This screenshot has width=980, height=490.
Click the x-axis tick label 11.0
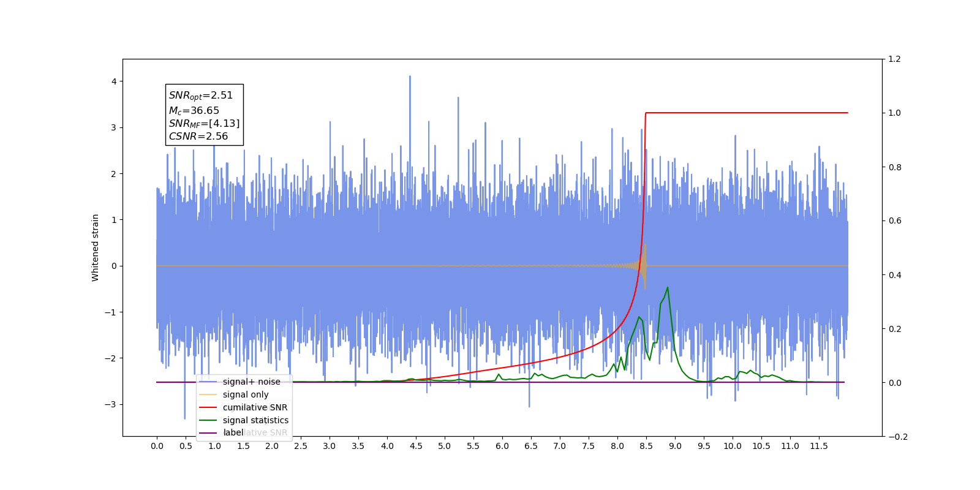click(790, 446)
